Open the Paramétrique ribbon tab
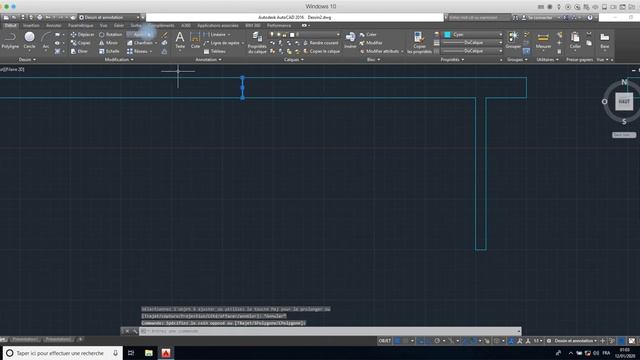 click(x=80, y=25)
